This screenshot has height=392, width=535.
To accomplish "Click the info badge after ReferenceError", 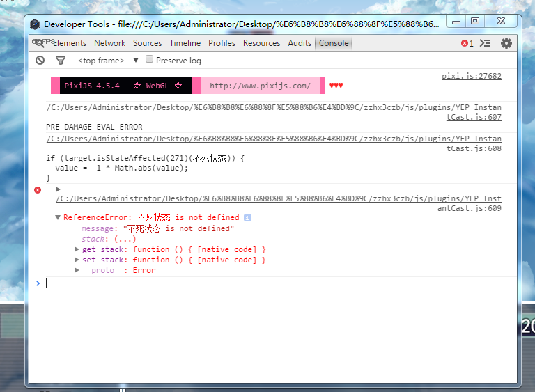I will click(x=248, y=217).
